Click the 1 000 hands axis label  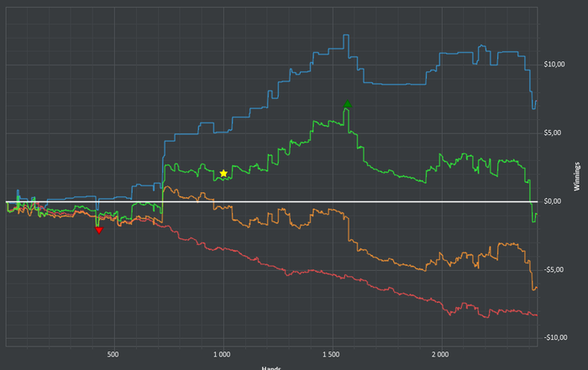(222, 354)
